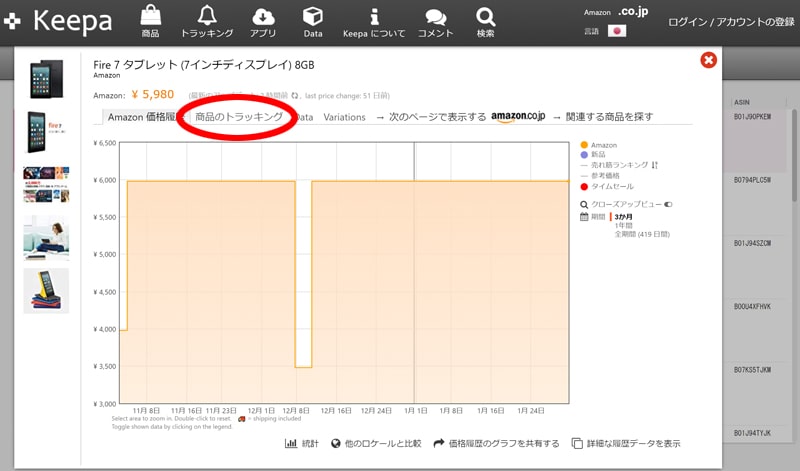Click the magnifier icon beside クローズアップビュー
This screenshot has height=471, width=800.
point(584,205)
